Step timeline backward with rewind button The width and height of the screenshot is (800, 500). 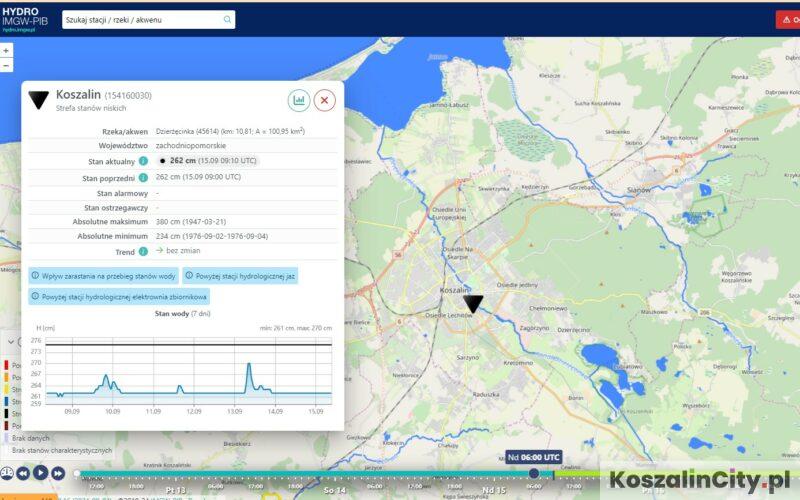(24, 473)
